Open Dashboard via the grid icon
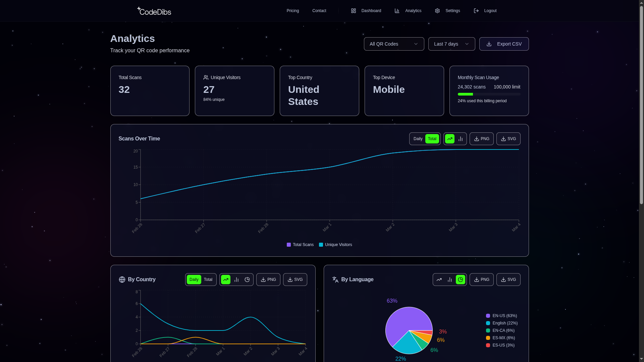This screenshot has width=644, height=362. 353,11
